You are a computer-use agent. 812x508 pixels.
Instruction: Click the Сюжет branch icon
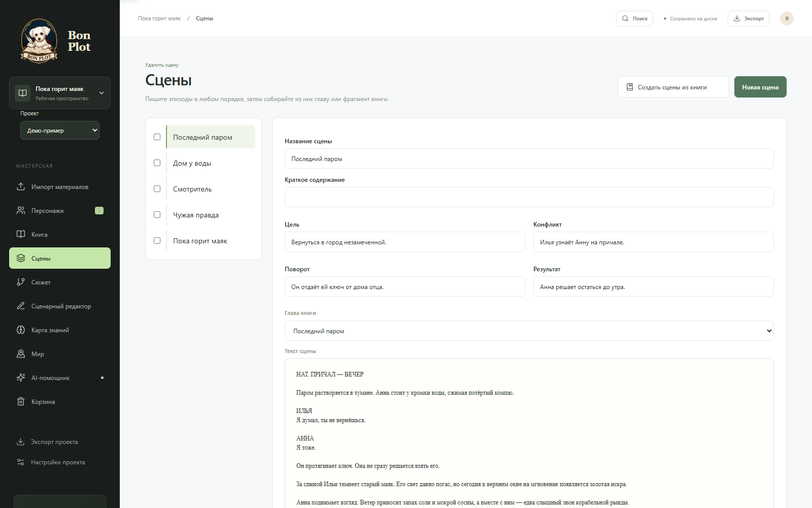tap(21, 282)
